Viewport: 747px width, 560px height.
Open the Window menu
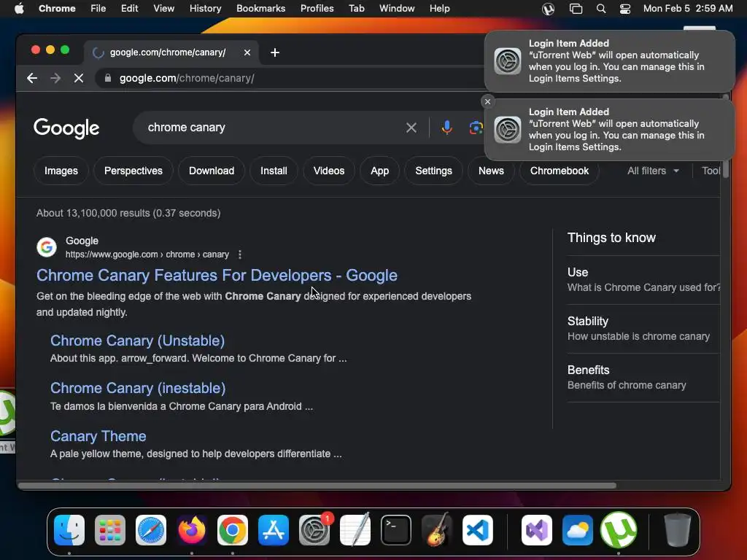point(397,9)
